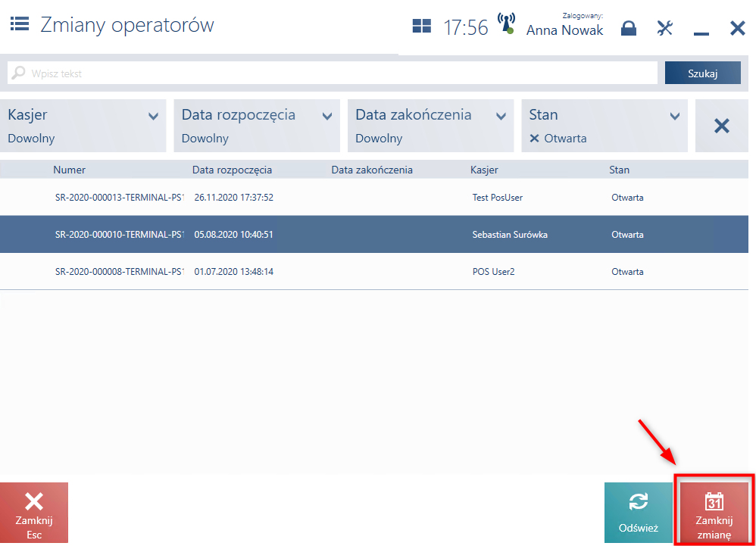
Task: Open the hamburger list menu icon
Action: (x=19, y=23)
